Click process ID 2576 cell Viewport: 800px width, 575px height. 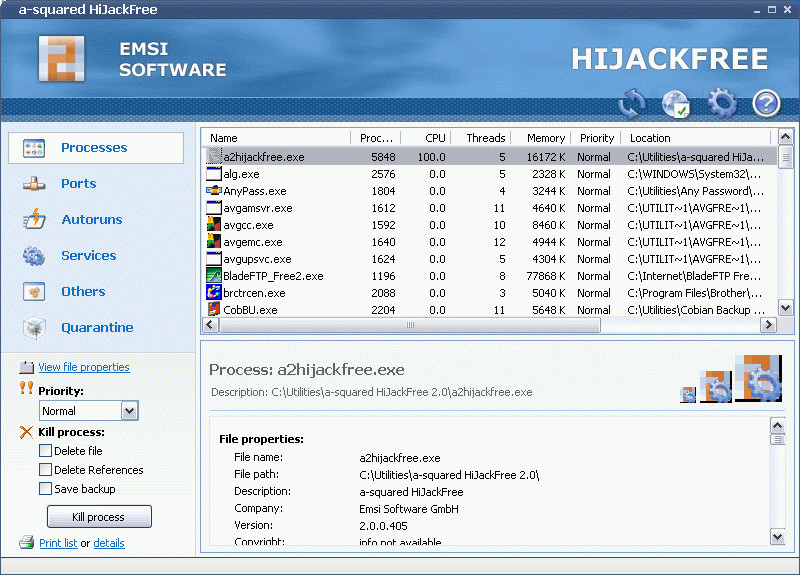coord(383,174)
